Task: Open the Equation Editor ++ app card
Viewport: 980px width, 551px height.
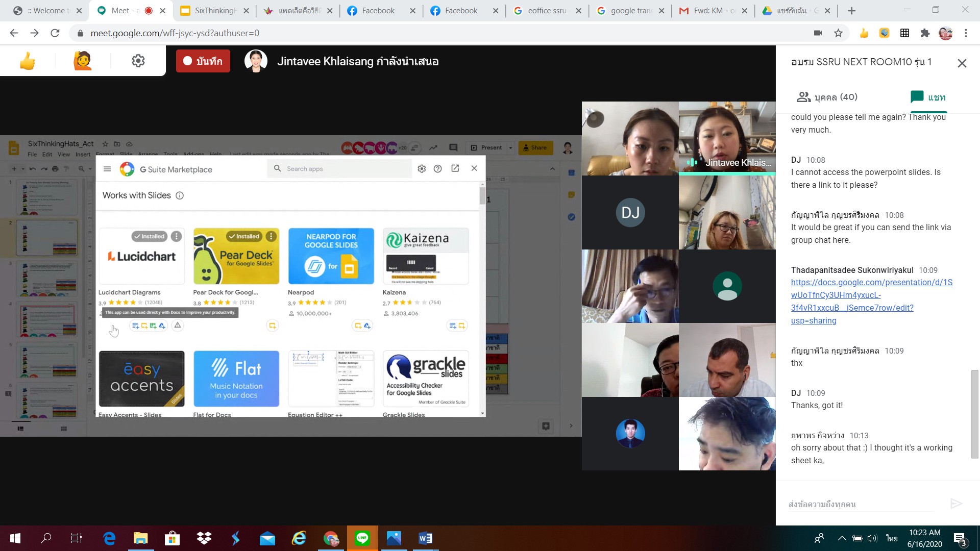Action: point(331,379)
